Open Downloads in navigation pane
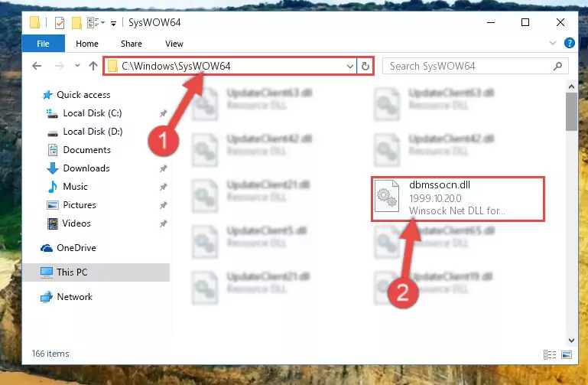Viewport: 588px width, 385px height. click(86, 168)
